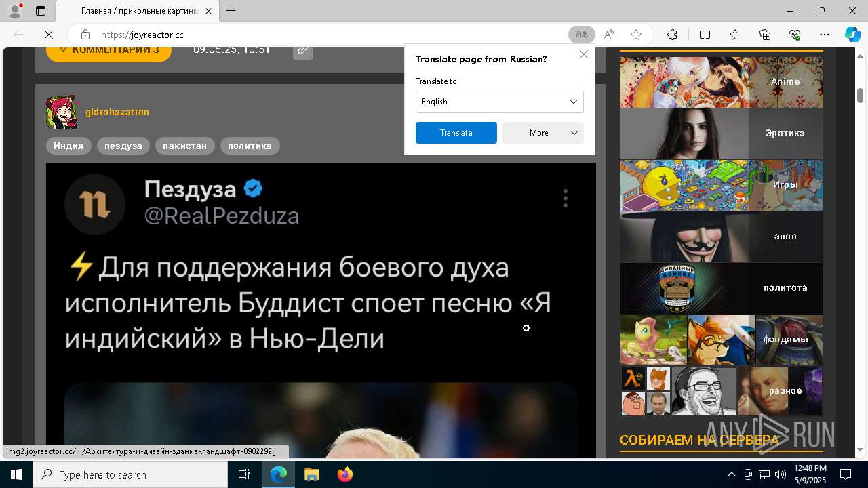Open the anon category banner

click(x=721, y=237)
